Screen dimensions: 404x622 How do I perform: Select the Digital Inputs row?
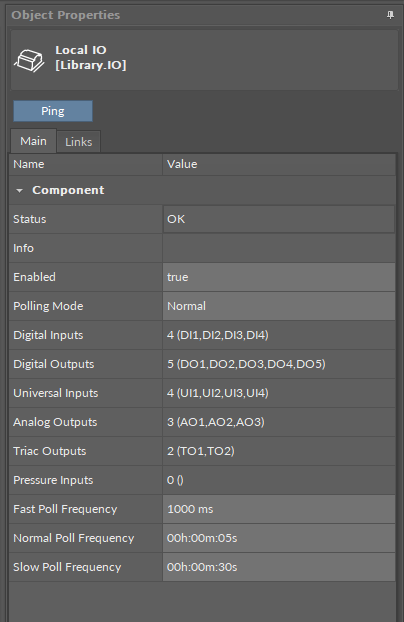(202, 335)
